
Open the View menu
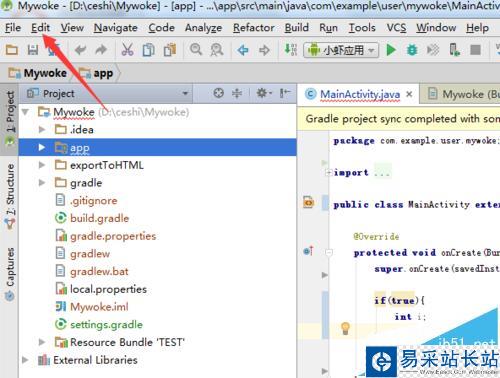coord(72,28)
